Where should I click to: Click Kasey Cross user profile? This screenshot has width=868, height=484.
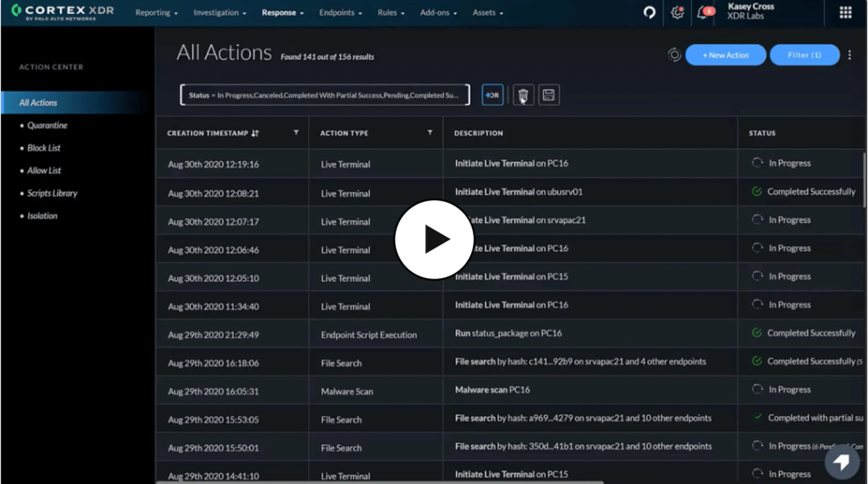tap(751, 11)
